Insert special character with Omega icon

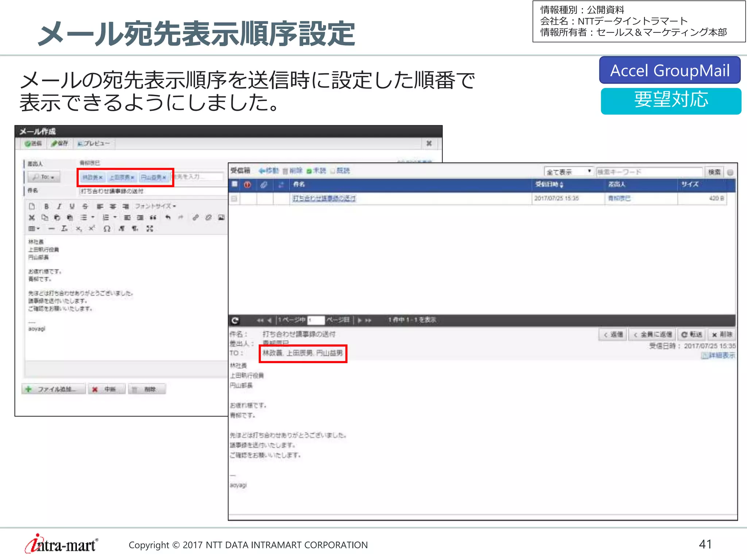[107, 229]
